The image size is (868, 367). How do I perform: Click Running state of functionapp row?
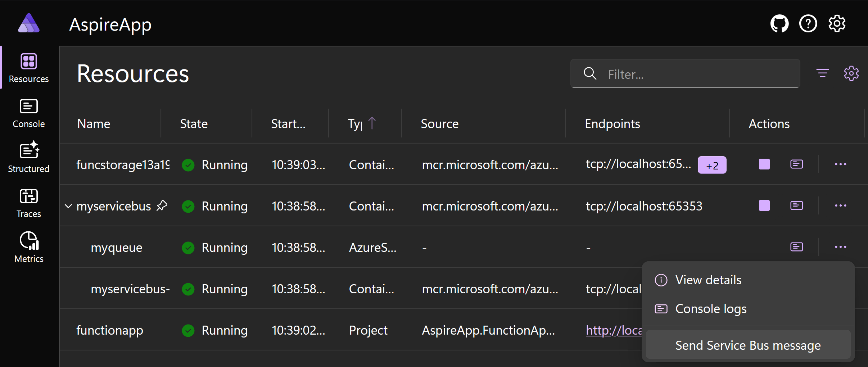click(x=214, y=330)
